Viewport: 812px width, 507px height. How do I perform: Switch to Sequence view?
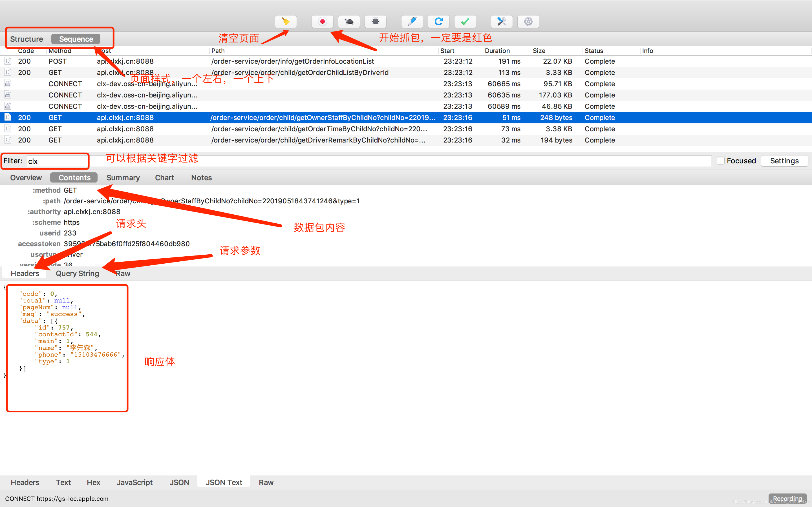(x=76, y=39)
